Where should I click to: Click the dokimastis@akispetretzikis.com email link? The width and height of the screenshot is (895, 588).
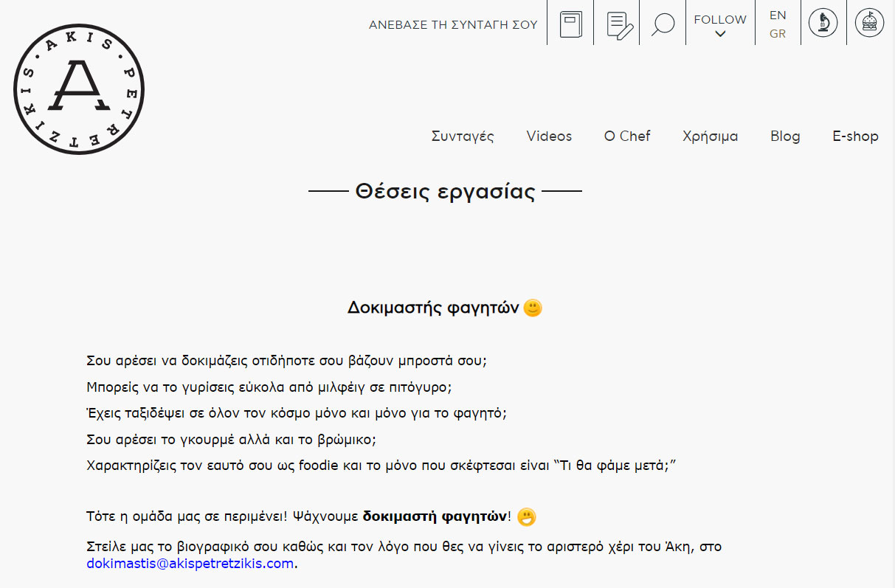point(190,564)
